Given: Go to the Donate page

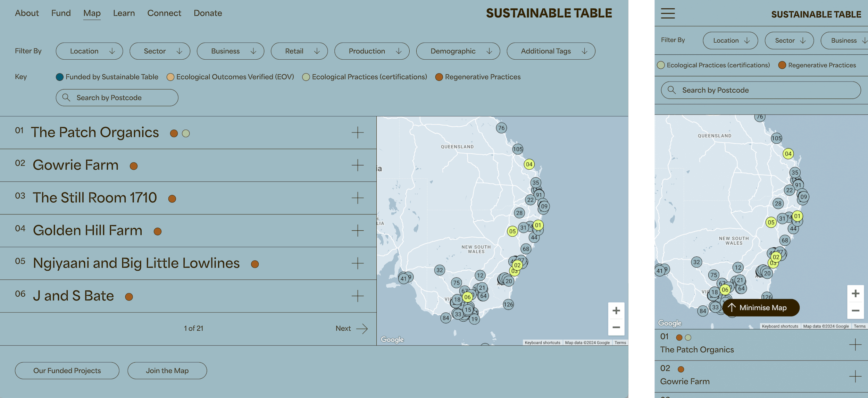Looking at the screenshot, I should click(208, 13).
